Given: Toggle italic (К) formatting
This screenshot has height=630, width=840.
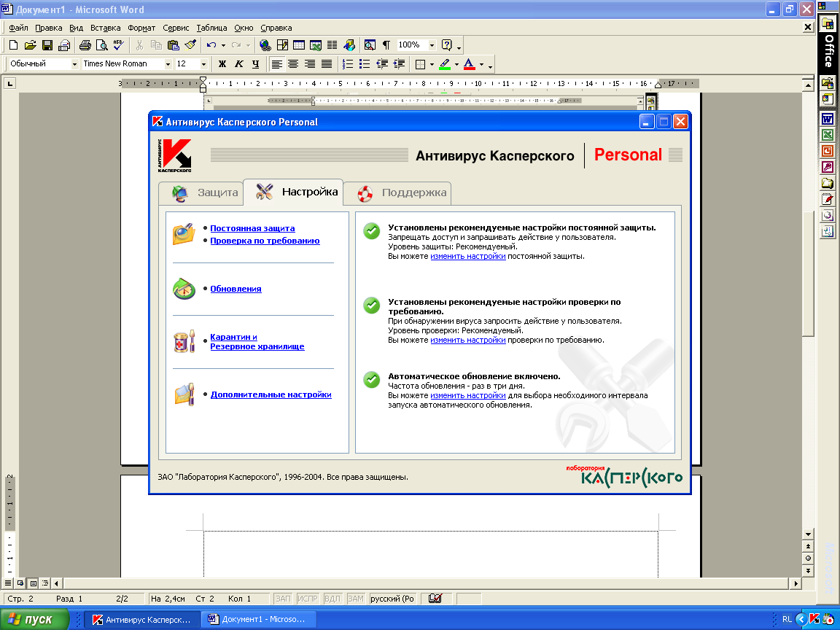Looking at the screenshot, I should (x=239, y=64).
